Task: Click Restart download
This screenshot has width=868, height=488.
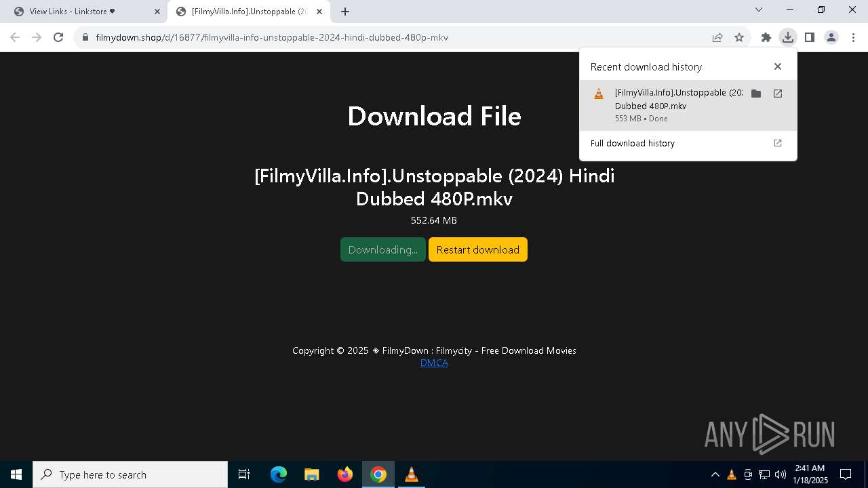Action: 478,249
